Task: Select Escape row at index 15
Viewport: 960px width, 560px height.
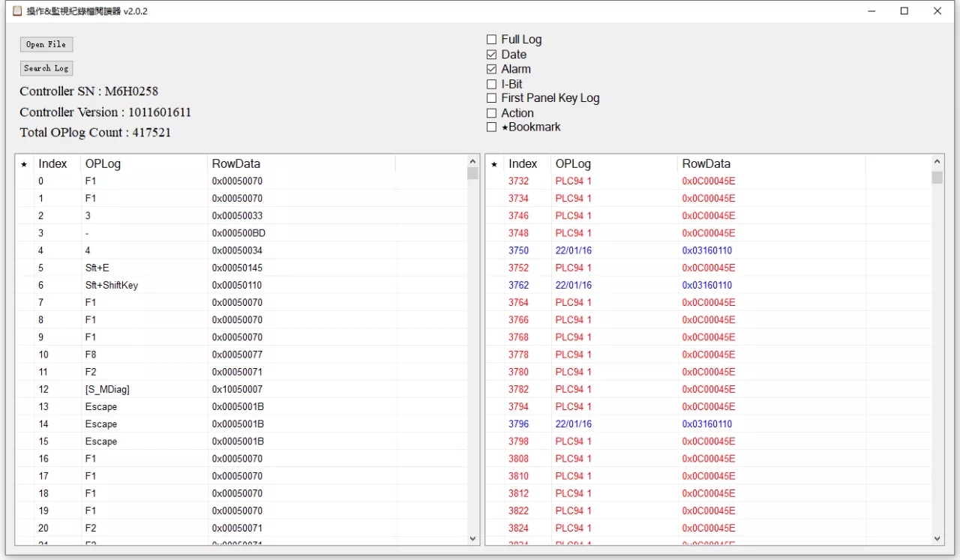Action: point(241,442)
